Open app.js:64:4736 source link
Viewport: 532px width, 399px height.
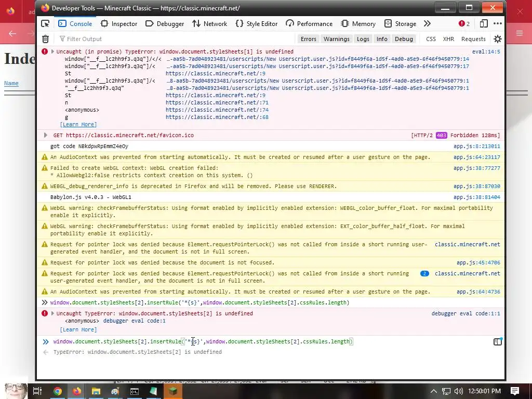pos(478,292)
